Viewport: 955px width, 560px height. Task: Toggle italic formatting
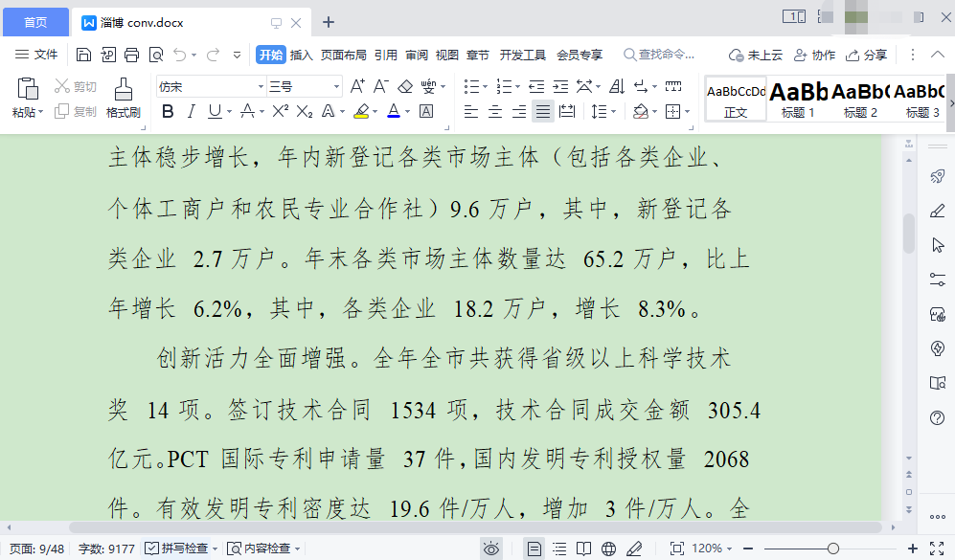pos(192,111)
